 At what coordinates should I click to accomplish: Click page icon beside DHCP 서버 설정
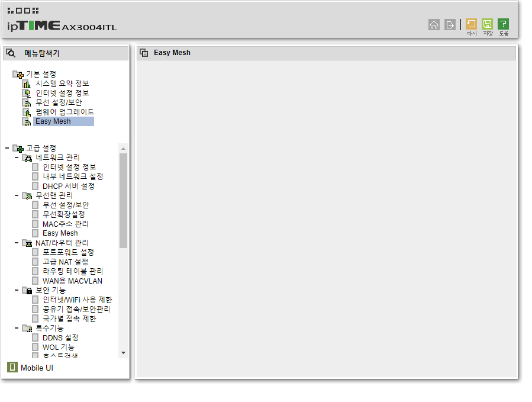coord(36,186)
